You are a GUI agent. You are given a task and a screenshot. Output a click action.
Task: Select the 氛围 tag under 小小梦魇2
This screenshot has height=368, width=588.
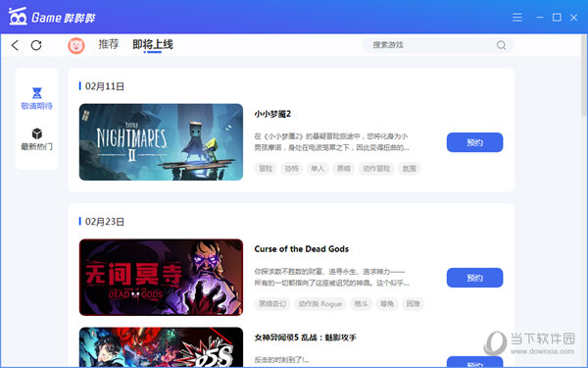(409, 169)
